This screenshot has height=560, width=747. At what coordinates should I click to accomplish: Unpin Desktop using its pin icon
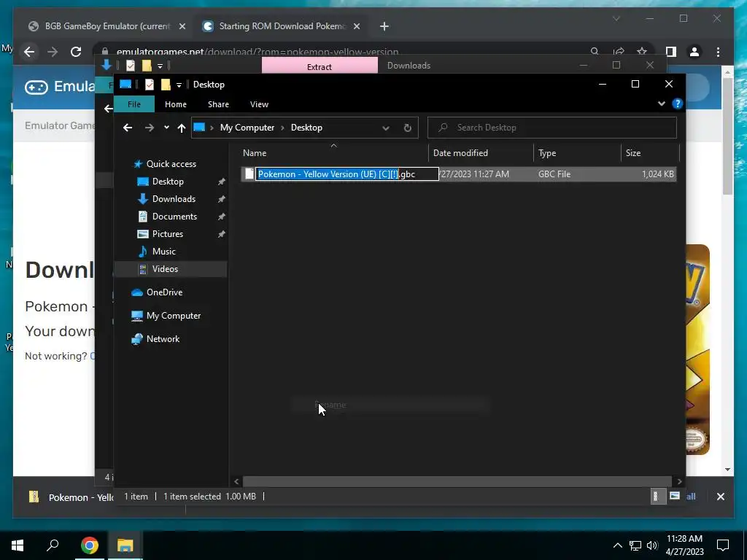click(x=222, y=182)
